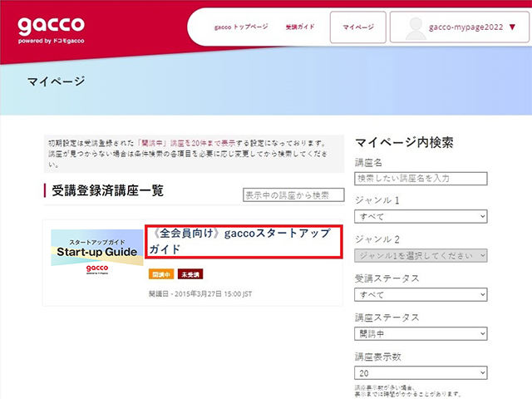Click the orange 開講中 status badge
The width and height of the screenshot is (532, 399).
pyautogui.click(x=161, y=273)
